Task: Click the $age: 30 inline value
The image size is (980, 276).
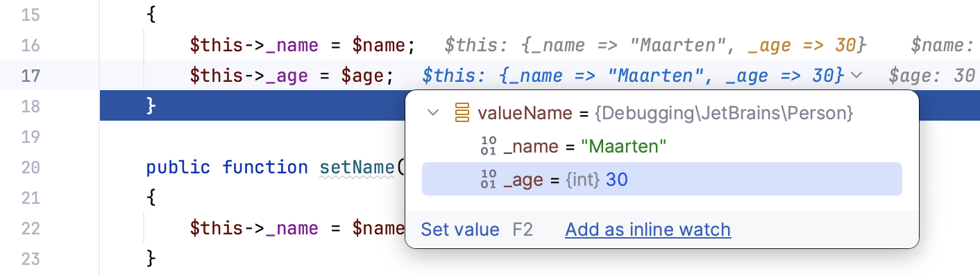Action: (x=932, y=75)
